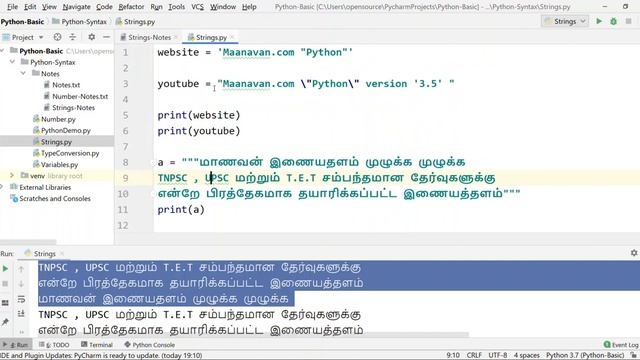Run the Strings configuration with the green play icon
The image size is (640, 360).
point(599,21)
